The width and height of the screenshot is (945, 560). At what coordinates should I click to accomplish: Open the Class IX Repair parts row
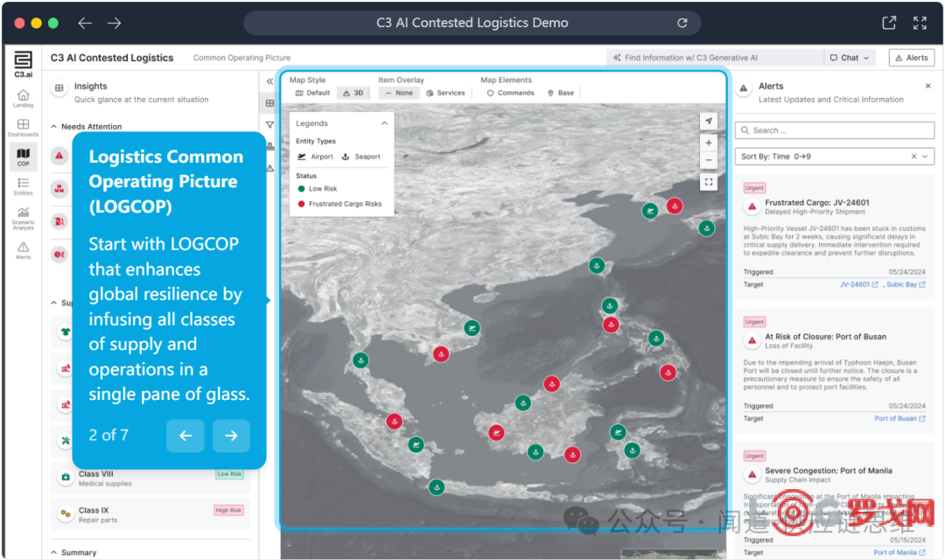click(150, 514)
